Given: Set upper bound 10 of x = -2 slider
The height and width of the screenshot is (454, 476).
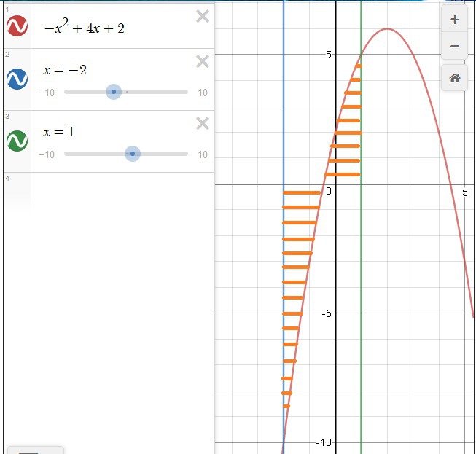Looking at the screenshot, I should (x=203, y=93).
